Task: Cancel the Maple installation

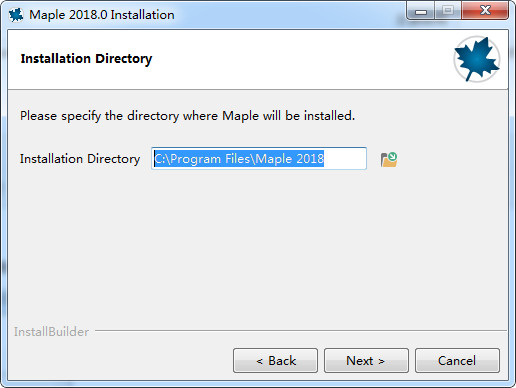Action: click(x=457, y=360)
